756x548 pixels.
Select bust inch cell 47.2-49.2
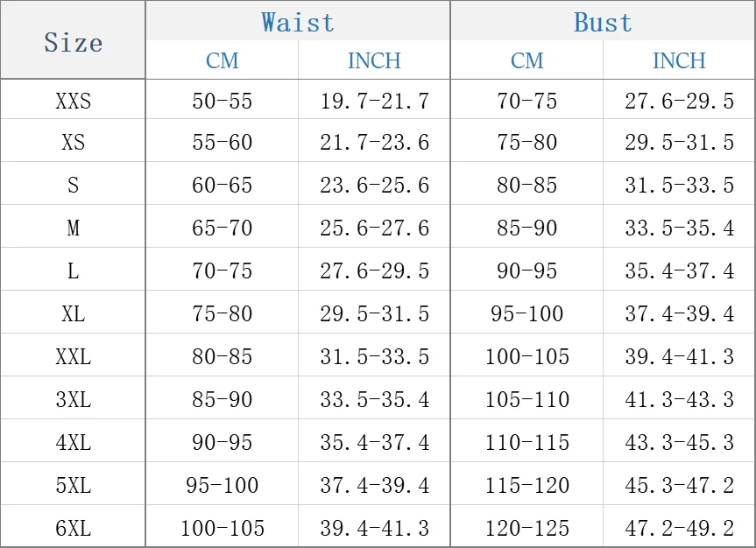click(679, 528)
